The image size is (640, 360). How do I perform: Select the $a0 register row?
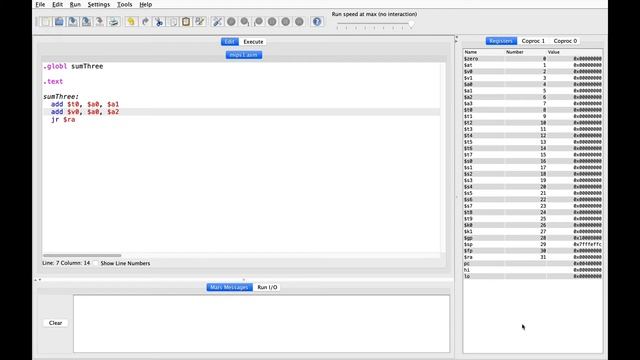pyautogui.click(x=533, y=84)
